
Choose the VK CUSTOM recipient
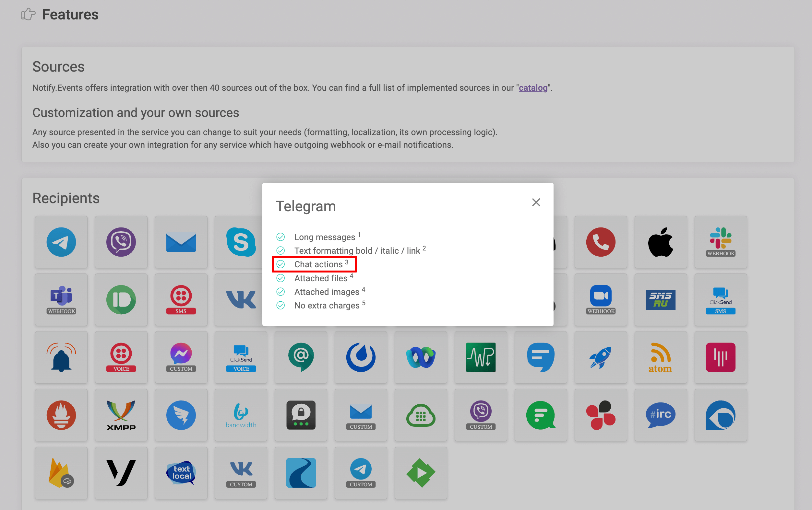241,473
